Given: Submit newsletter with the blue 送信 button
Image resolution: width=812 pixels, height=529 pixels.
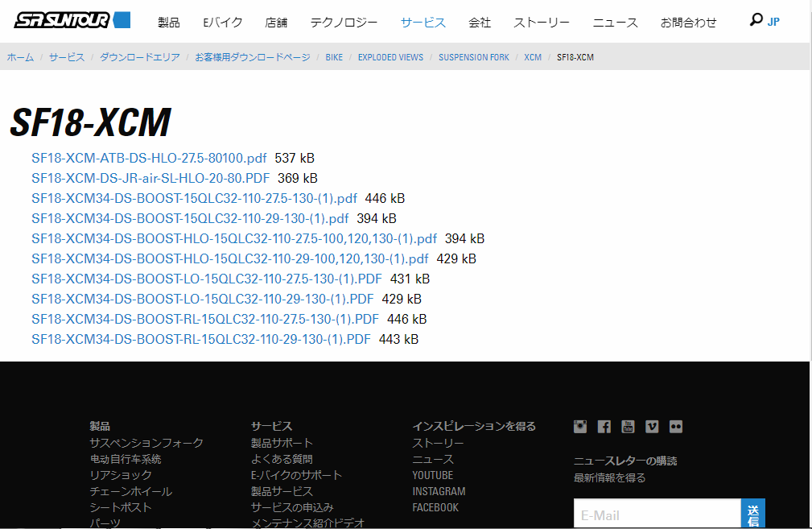Looking at the screenshot, I should coord(753,514).
